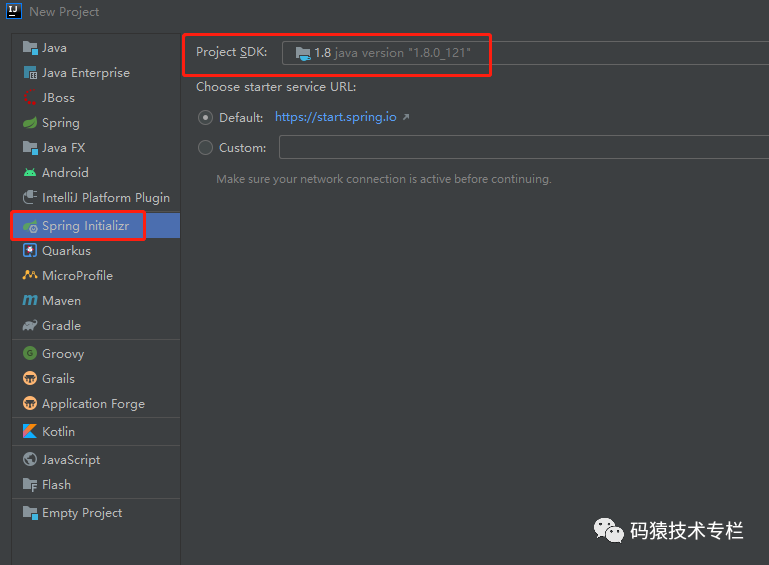The image size is (769, 565).
Task: Click the Empty Project folder icon
Action: tap(30, 513)
